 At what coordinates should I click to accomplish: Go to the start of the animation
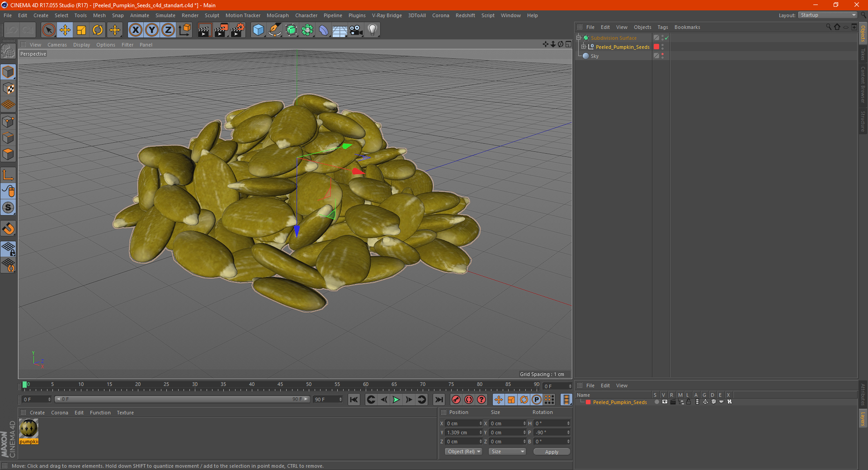coord(354,399)
